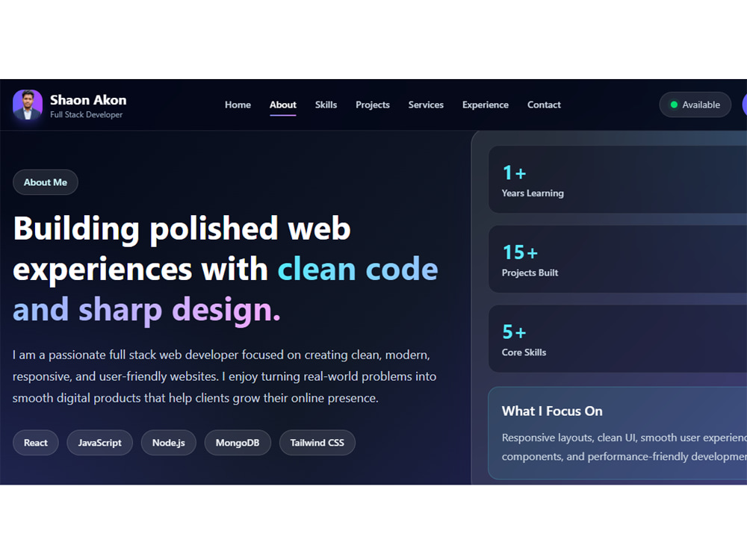
Task: Click the green availability dot
Action: 674,105
